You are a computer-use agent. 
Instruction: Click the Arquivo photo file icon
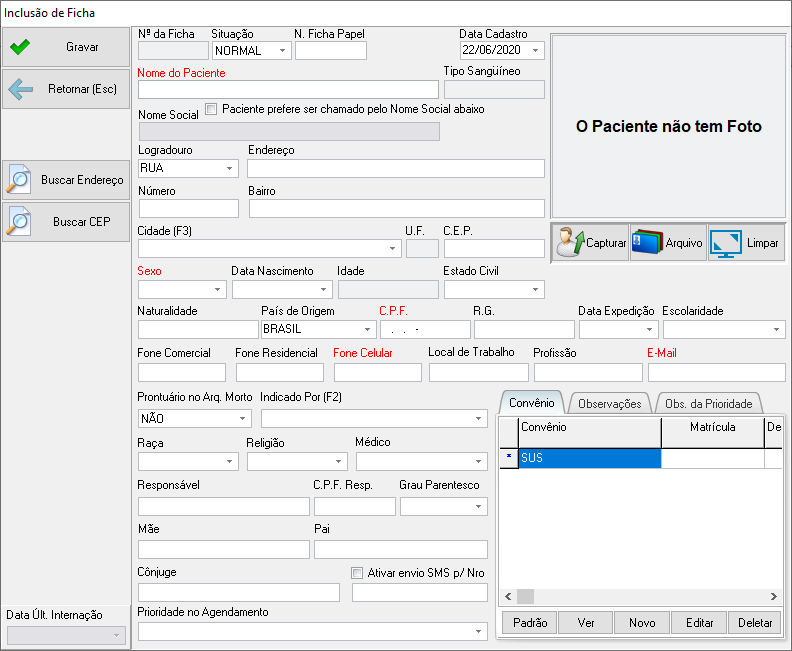(647, 243)
